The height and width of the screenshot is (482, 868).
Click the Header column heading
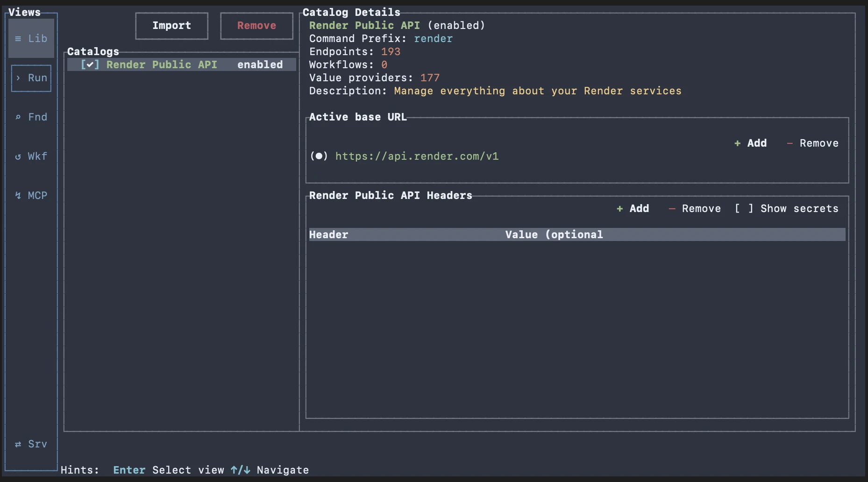pos(328,234)
